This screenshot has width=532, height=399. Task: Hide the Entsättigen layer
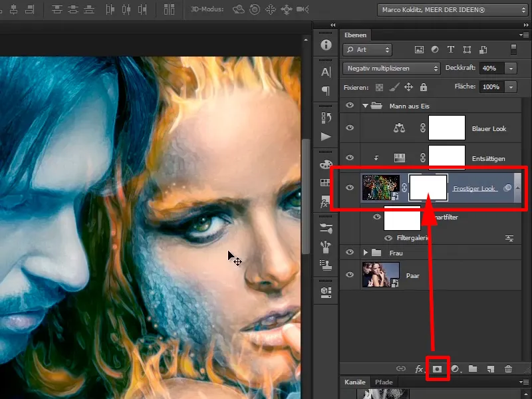click(350, 158)
